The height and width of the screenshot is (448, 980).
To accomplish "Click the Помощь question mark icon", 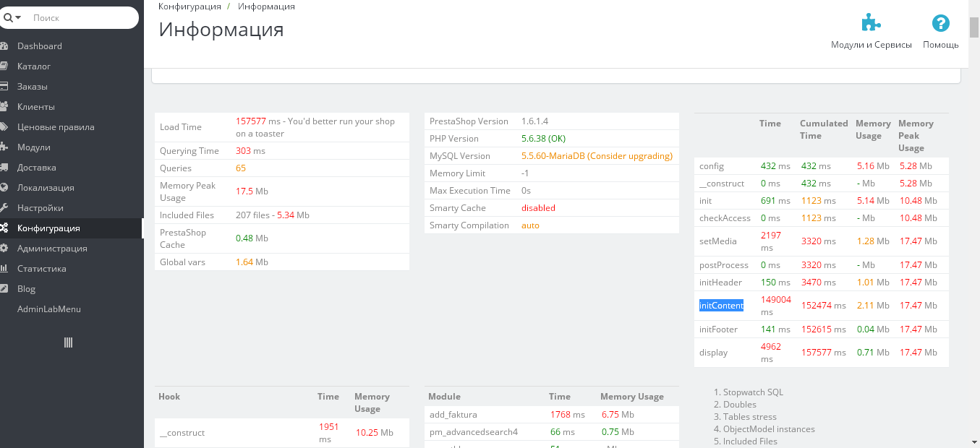I will coord(940,23).
